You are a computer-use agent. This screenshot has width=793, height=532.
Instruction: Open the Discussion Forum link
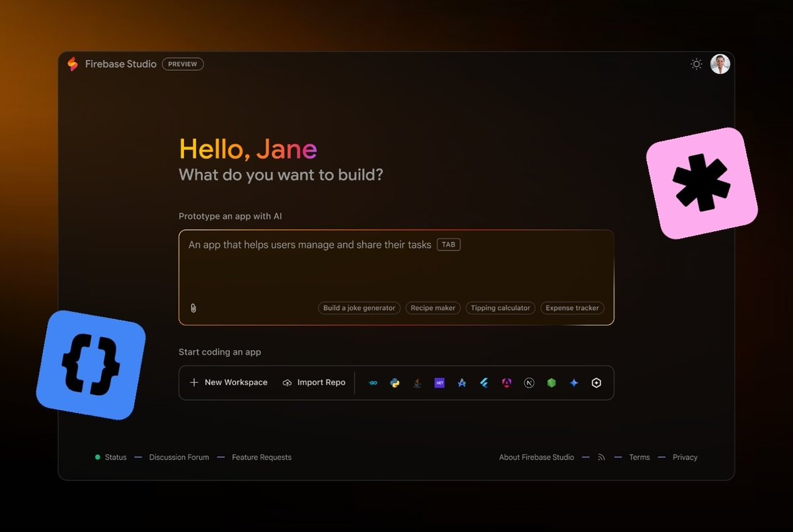click(179, 457)
